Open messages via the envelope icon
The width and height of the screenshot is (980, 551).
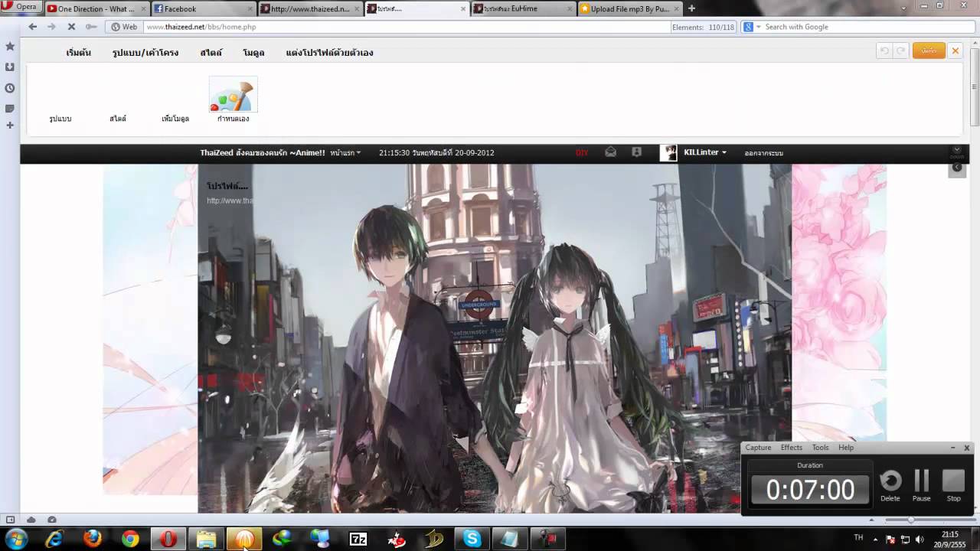coord(610,152)
